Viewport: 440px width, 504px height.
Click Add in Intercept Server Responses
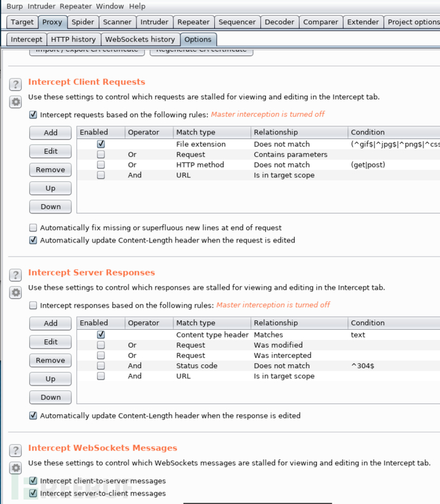(x=50, y=323)
